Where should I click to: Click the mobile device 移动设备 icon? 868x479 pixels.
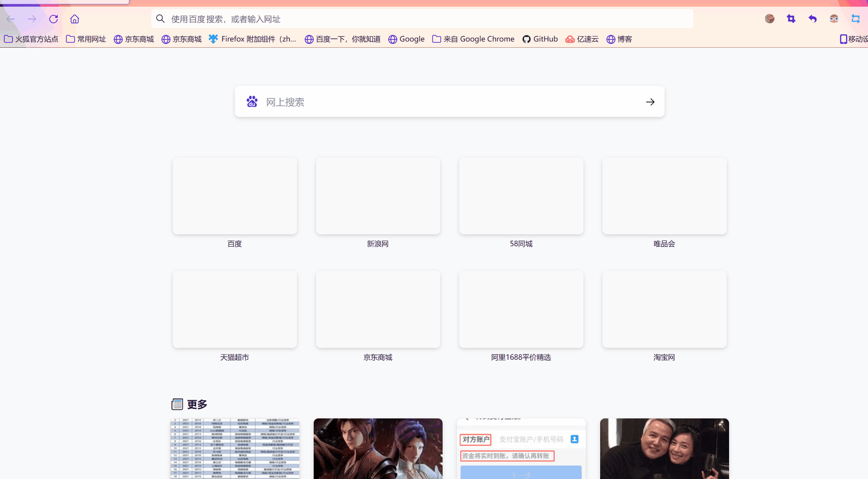point(843,39)
